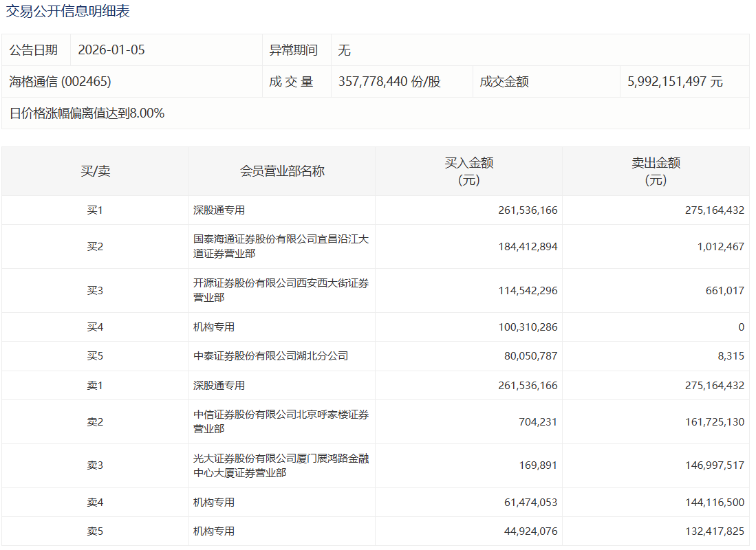
Task: Click the 交易公开信息明细表 page title
Action: pyautogui.click(x=68, y=12)
